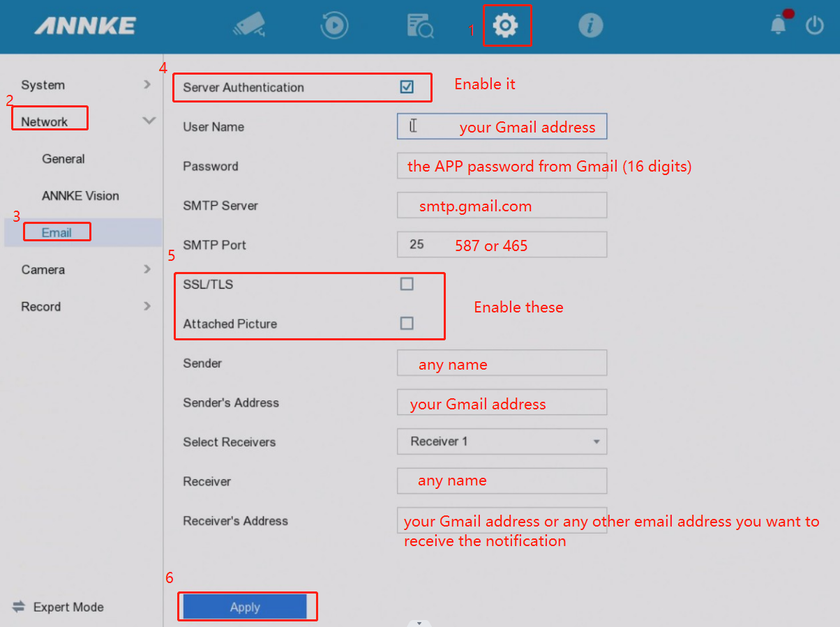Enable the SSL/TLS checkbox
840x627 pixels.
[407, 284]
